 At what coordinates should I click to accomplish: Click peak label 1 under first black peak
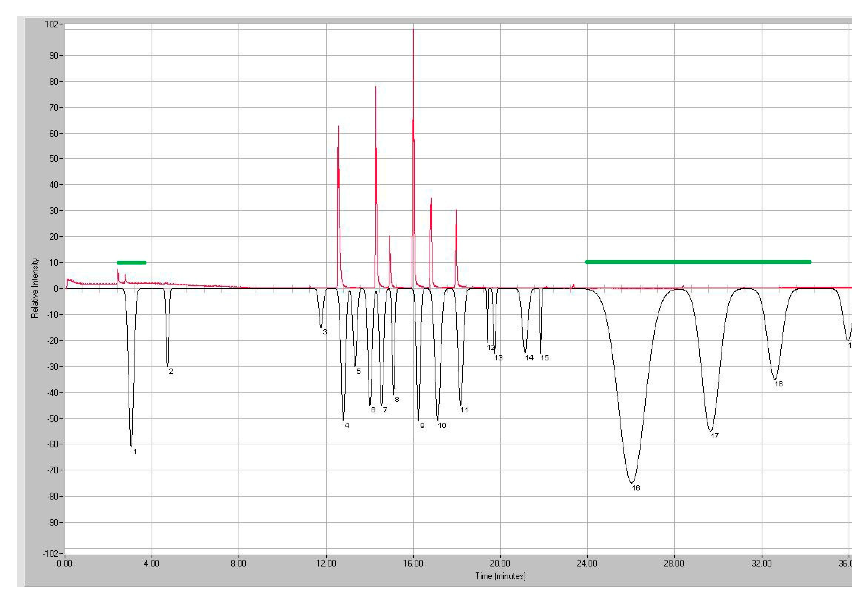pos(135,452)
